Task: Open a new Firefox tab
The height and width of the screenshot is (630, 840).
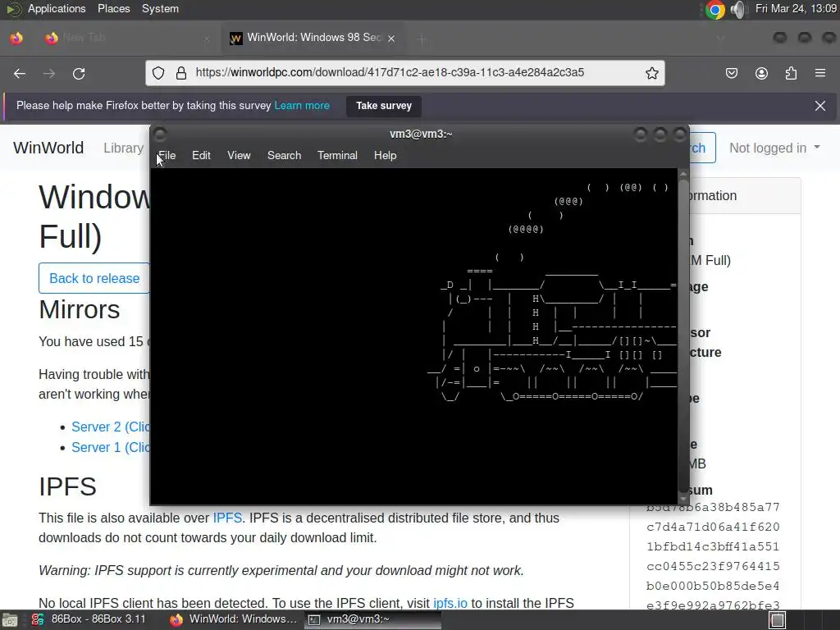Action: point(422,39)
